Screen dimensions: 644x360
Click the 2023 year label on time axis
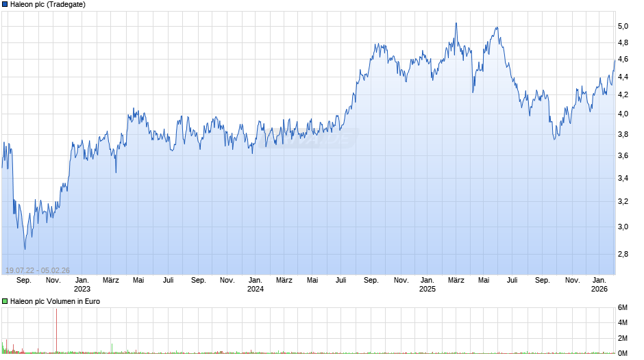[x=82, y=289]
